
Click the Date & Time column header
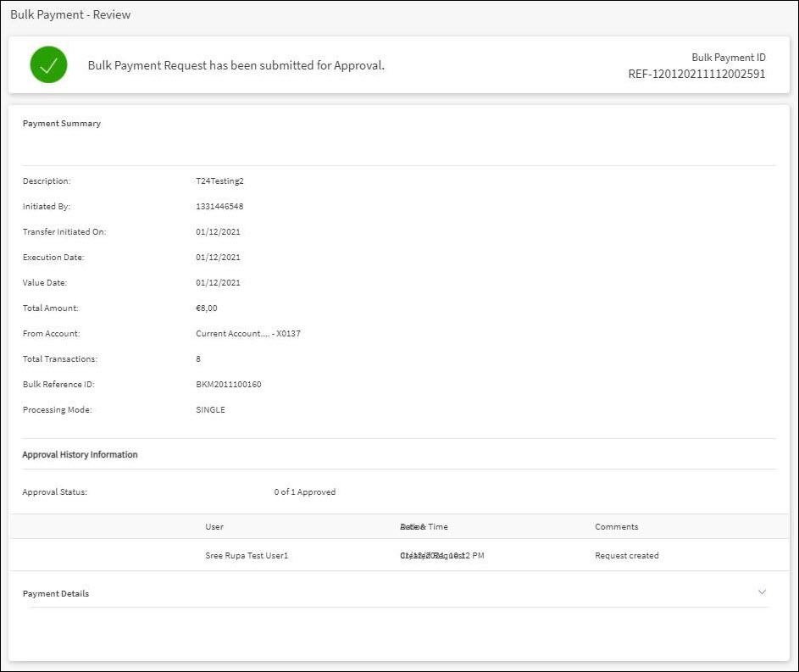pyautogui.click(x=424, y=526)
